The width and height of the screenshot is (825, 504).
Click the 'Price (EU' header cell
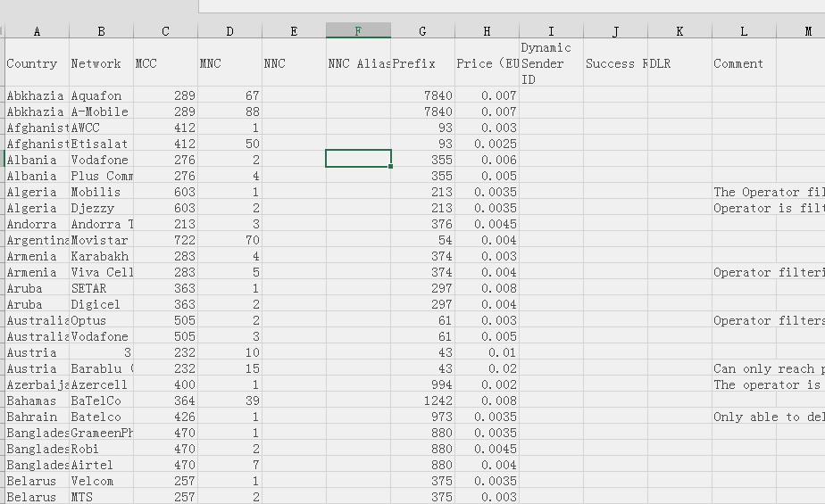point(487,63)
